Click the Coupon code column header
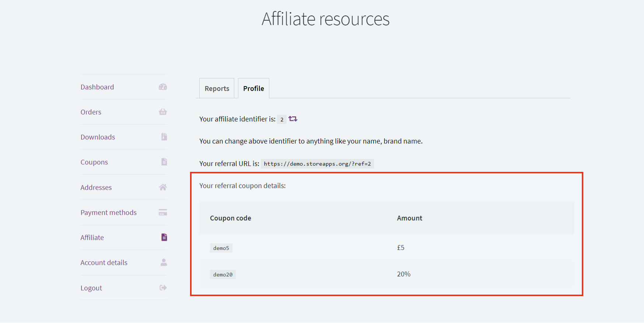This screenshot has width=644, height=323. point(231,218)
